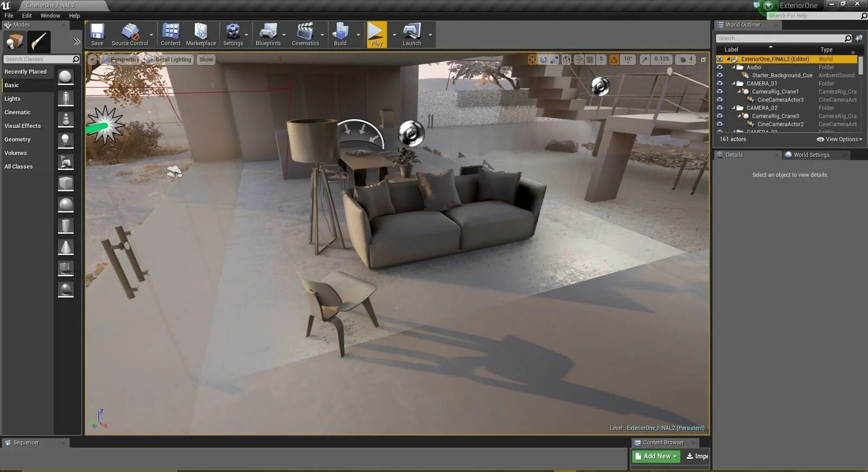
Task: Select rotate gizmo mode in viewport
Action: [x=544, y=60]
